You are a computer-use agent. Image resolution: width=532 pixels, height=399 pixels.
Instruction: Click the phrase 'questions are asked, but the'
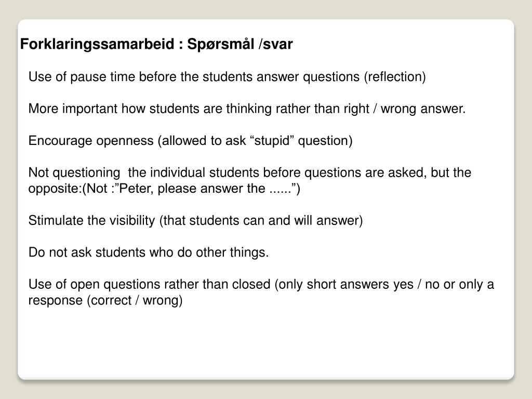(388, 172)
